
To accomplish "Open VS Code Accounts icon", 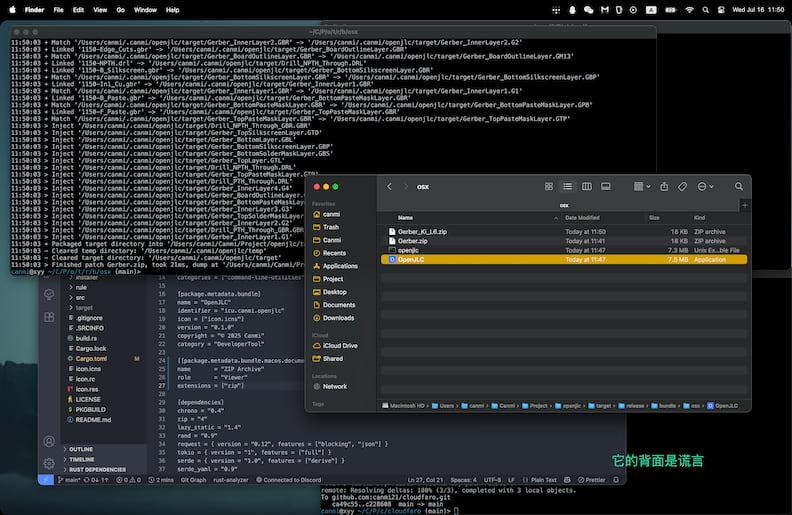I will pyautogui.click(x=49, y=441).
